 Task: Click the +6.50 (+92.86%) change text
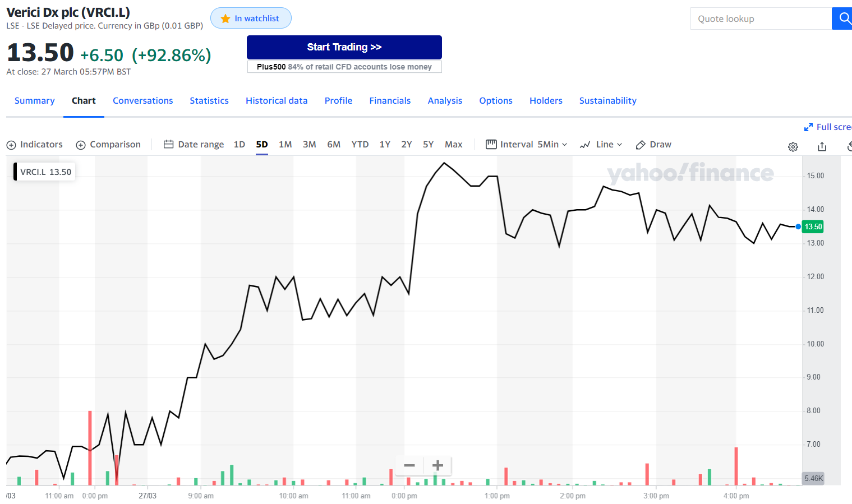coord(146,55)
